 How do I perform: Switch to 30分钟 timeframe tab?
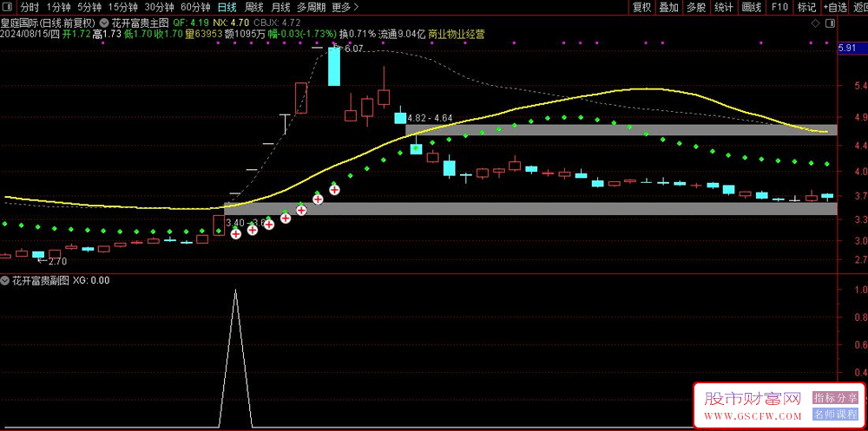[x=159, y=7]
